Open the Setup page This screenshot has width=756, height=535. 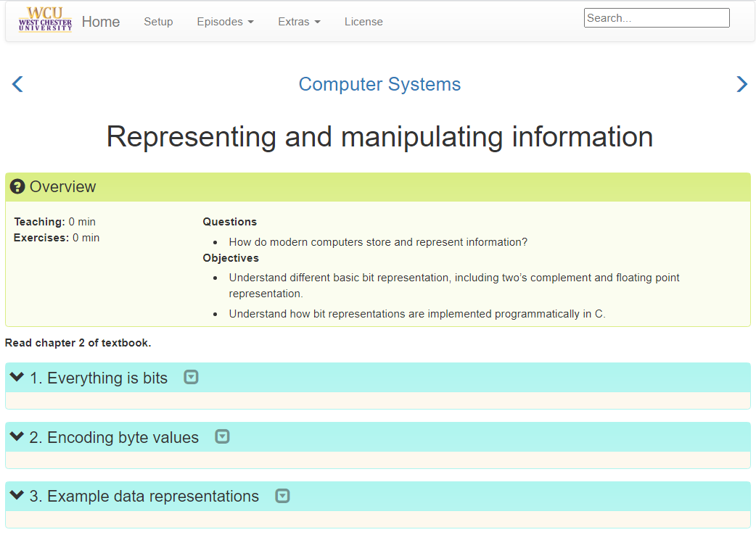click(158, 22)
